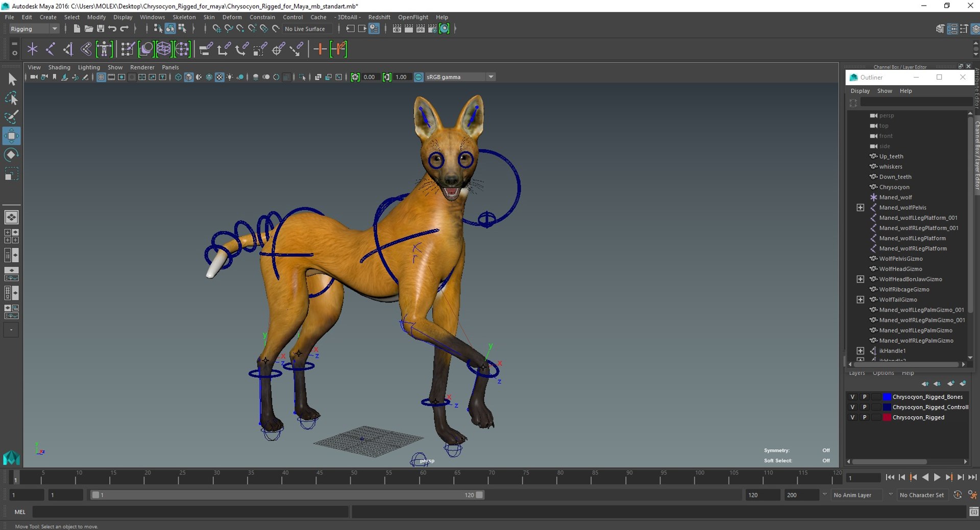The width and height of the screenshot is (980, 530).
Task: Play the animation backwards
Action: click(x=925, y=477)
